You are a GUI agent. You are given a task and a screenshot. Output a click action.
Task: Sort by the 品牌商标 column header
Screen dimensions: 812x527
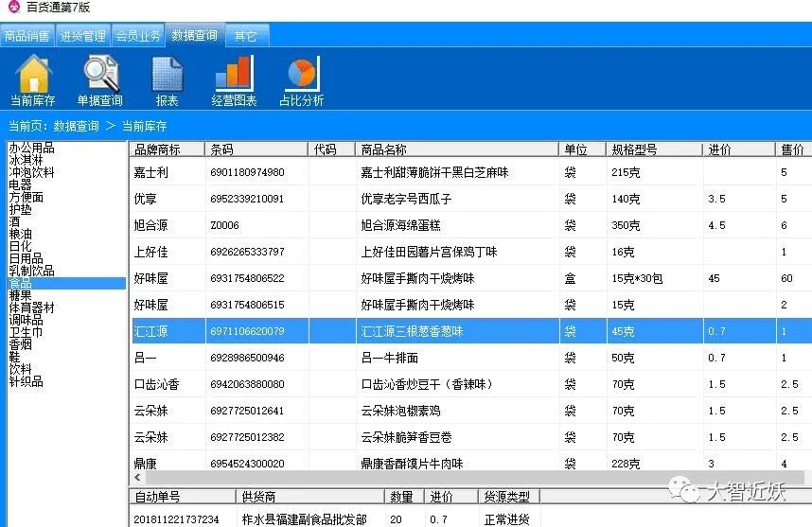(x=167, y=149)
